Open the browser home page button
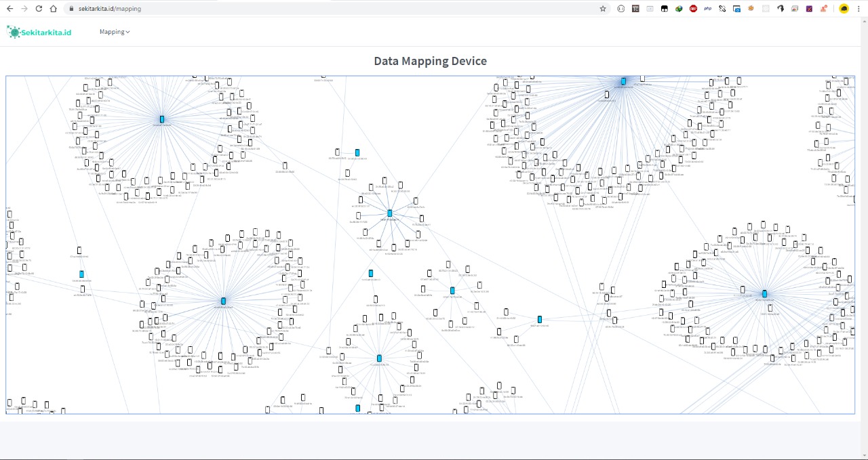 click(54, 9)
